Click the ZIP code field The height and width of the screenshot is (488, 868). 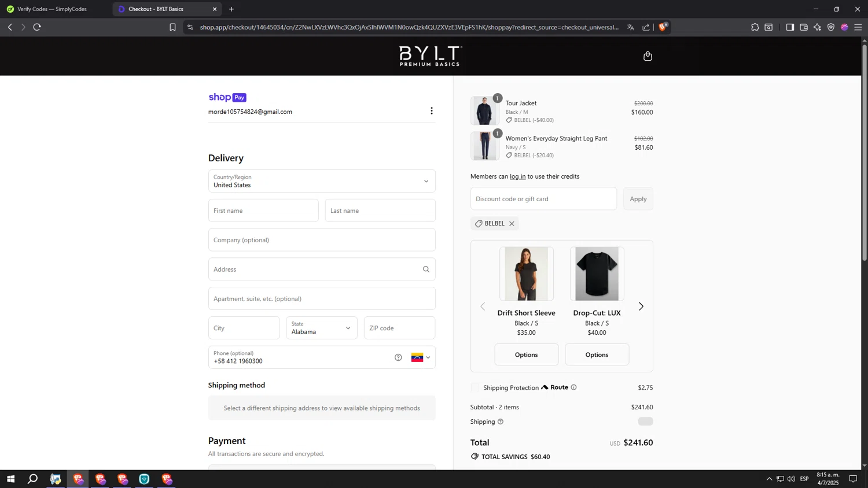(400, 328)
